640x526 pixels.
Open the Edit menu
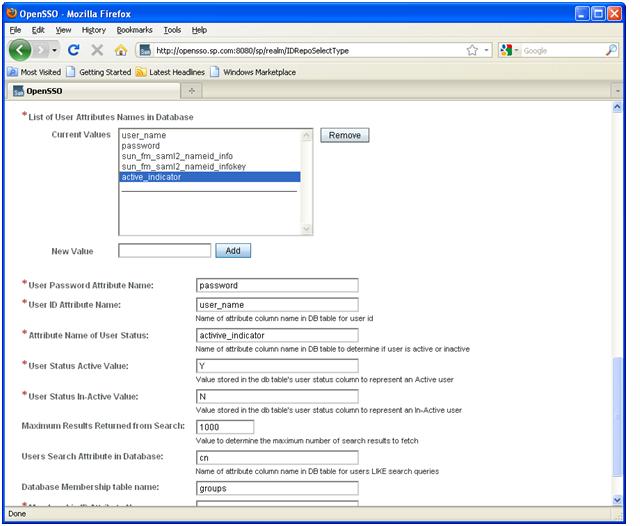pos(38,30)
